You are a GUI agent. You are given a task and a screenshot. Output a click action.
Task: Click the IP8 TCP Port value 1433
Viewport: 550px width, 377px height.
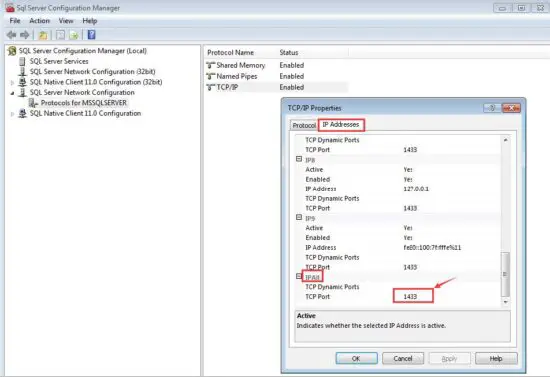tap(410, 208)
